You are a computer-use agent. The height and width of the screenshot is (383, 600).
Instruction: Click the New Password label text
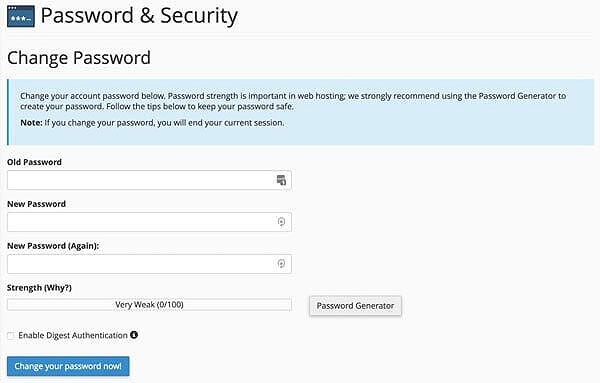[x=36, y=204]
